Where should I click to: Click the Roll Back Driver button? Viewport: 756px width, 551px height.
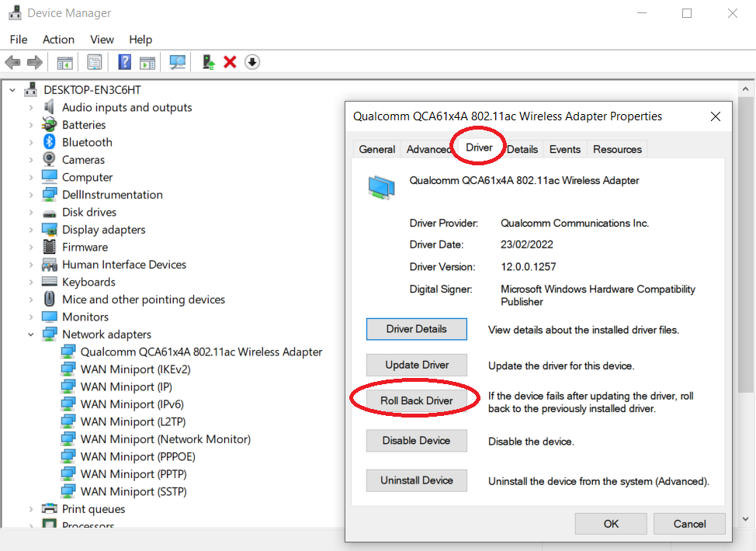coord(417,400)
